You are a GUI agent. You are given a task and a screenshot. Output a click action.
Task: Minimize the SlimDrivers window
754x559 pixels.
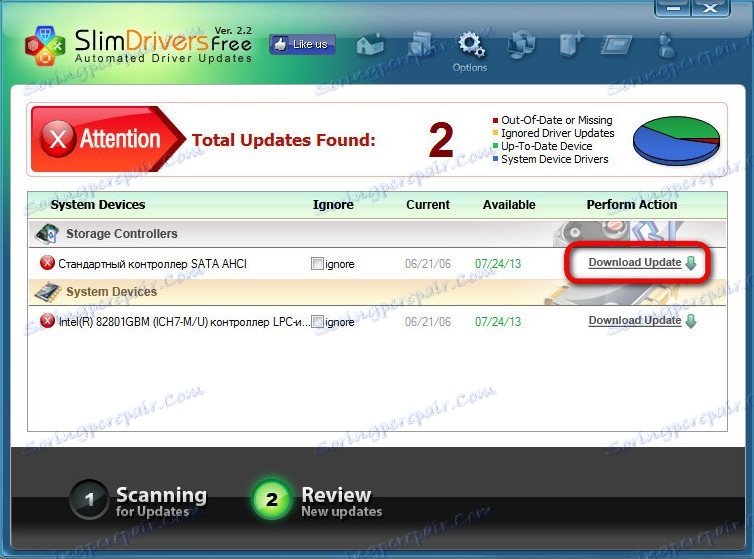[673, 8]
